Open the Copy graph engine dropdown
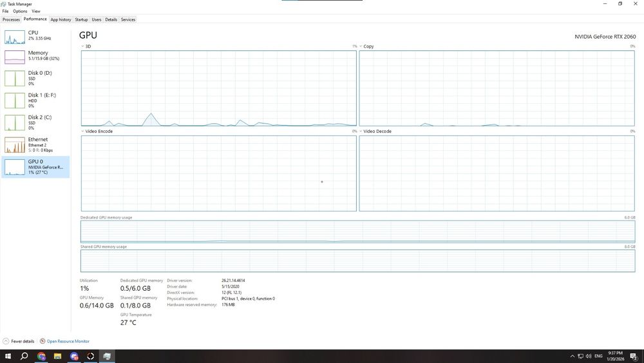The width and height of the screenshot is (644, 363). [361, 46]
